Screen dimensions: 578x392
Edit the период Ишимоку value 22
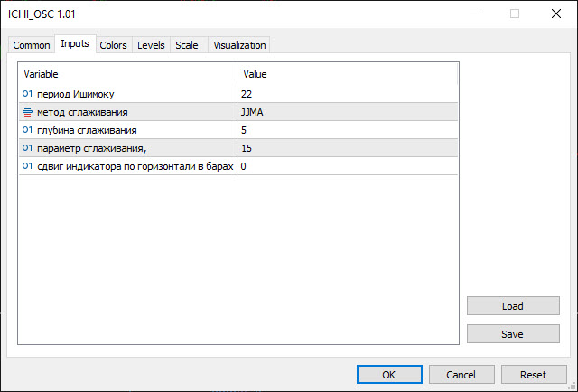[348, 94]
